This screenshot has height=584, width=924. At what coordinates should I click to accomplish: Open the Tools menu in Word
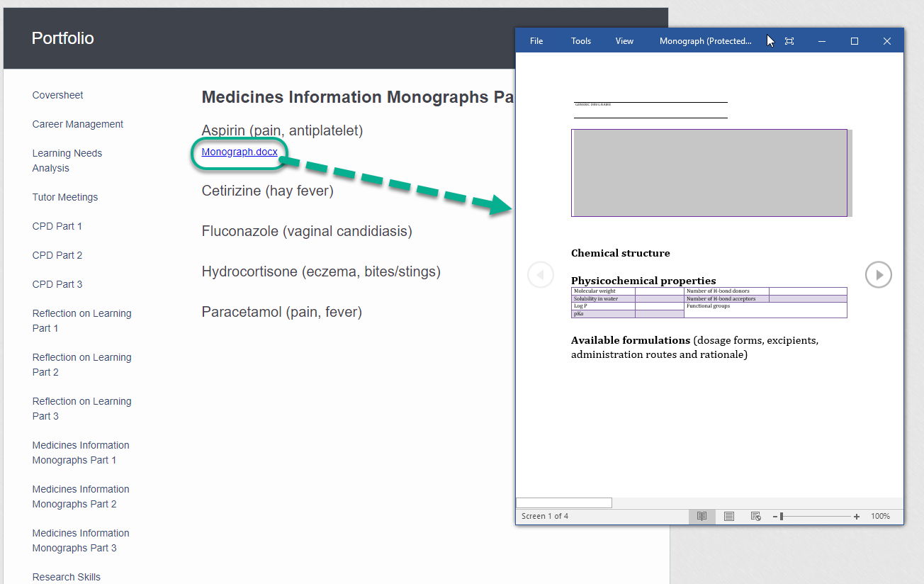coord(581,41)
